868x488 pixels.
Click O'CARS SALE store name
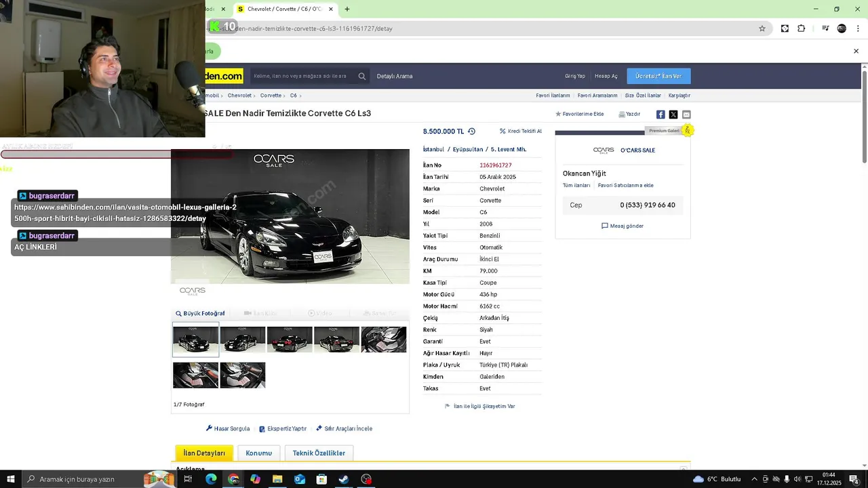tap(637, 150)
